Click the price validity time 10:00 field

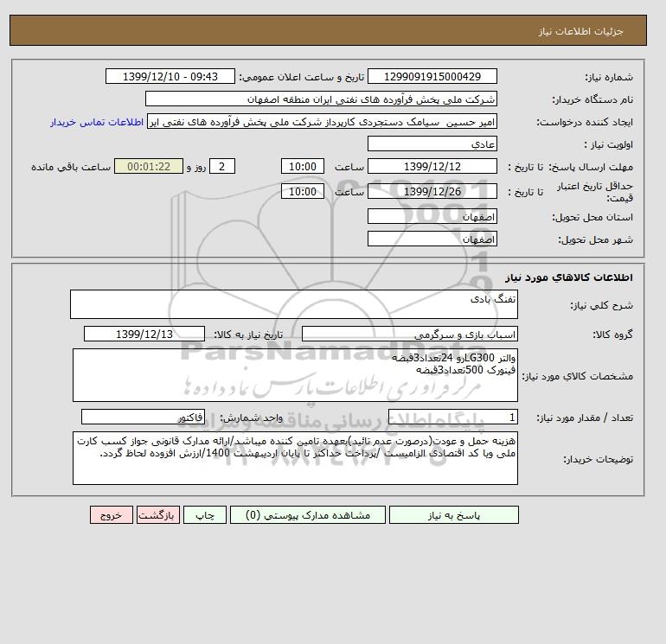(303, 191)
